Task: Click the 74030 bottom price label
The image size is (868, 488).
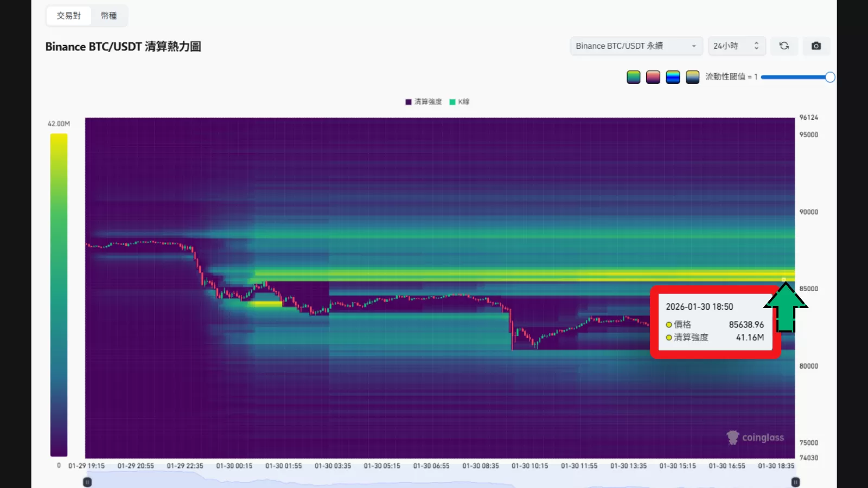Action: coord(808,458)
